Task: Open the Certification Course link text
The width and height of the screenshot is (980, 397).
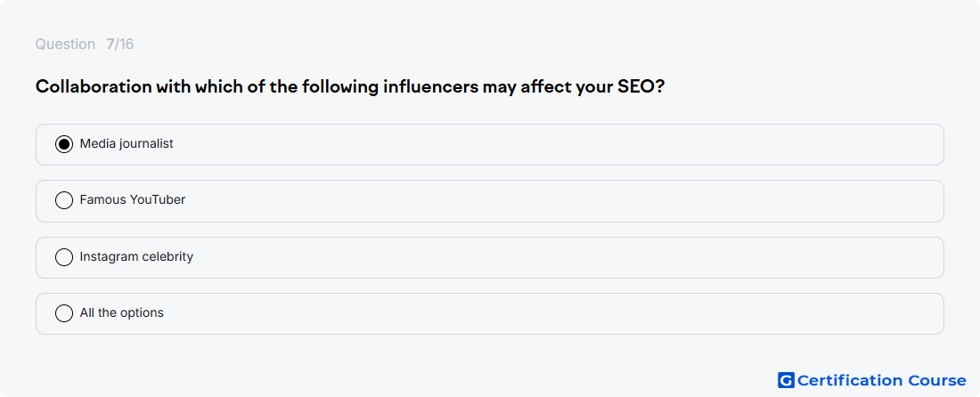Action: [x=881, y=380]
